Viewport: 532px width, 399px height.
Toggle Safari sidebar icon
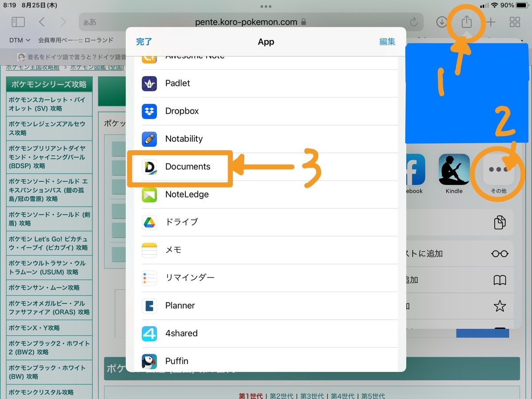tap(18, 22)
